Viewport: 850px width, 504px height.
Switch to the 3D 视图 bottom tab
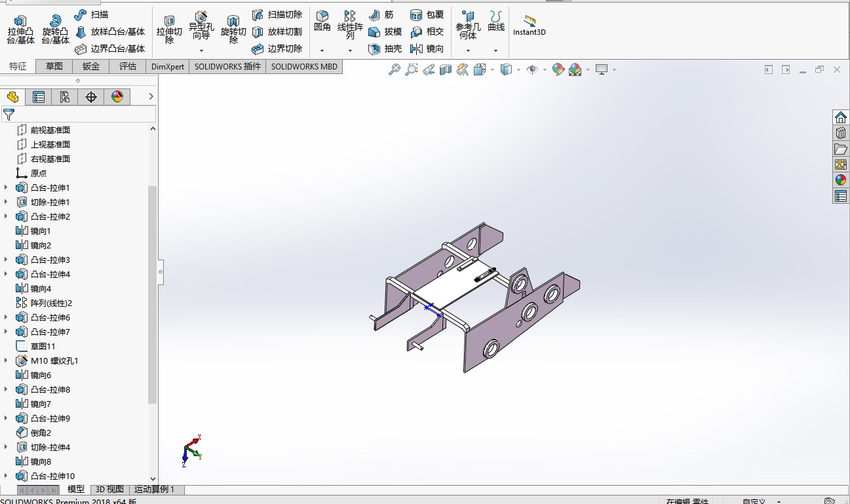point(109,489)
